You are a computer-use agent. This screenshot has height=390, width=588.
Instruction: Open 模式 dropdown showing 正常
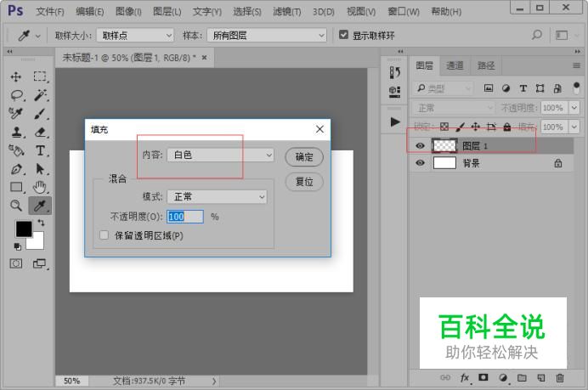(x=217, y=196)
